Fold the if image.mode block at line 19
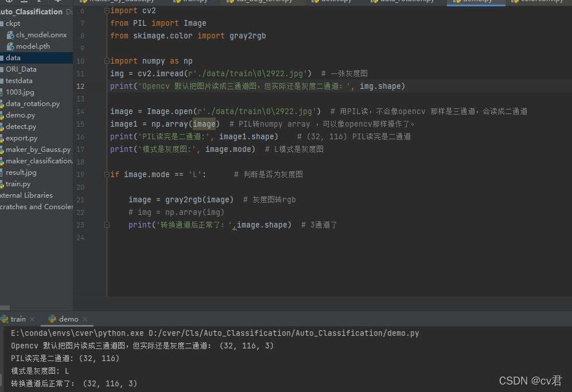The width and height of the screenshot is (572, 392). 106,174
